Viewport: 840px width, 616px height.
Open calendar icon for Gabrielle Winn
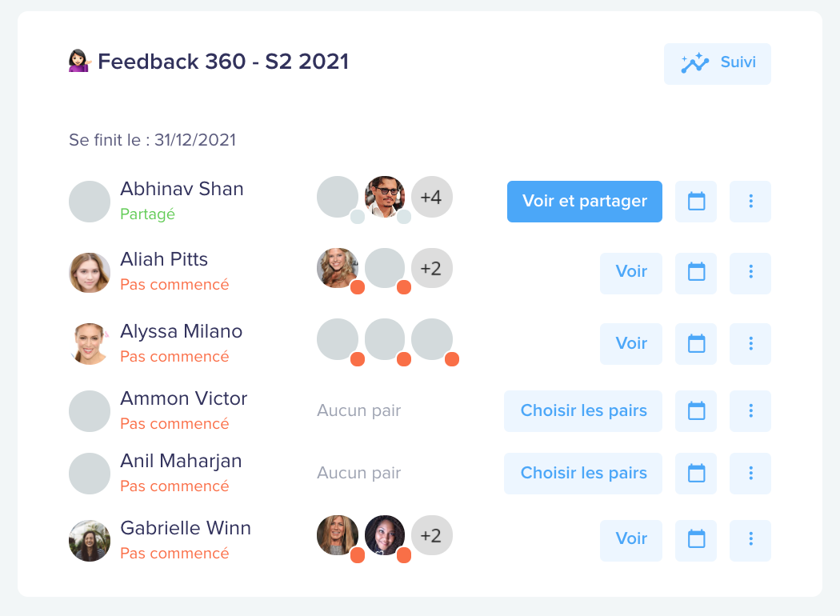tap(697, 539)
